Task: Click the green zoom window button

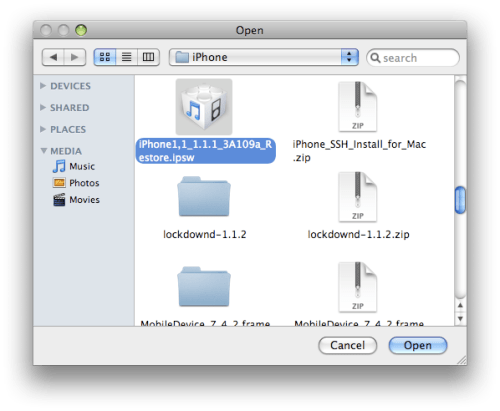Action: pyautogui.click(x=81, y=30)
